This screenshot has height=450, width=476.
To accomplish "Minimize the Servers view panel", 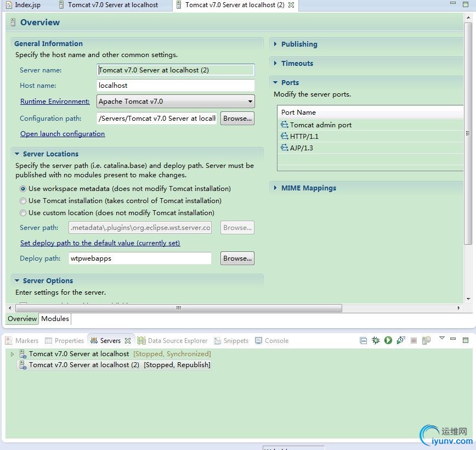I will [453, 339].
